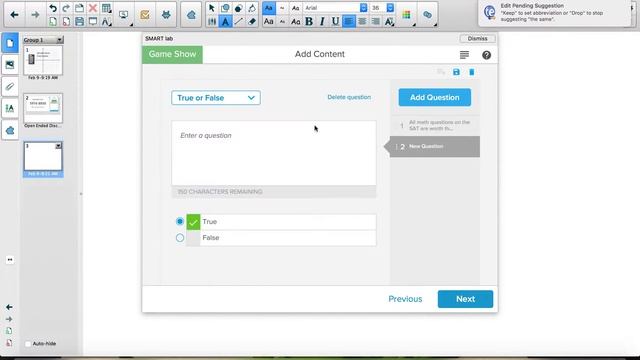Insert a hyperlink with the link icon
This screenshot has height=360, width=640.
point(427,15)
